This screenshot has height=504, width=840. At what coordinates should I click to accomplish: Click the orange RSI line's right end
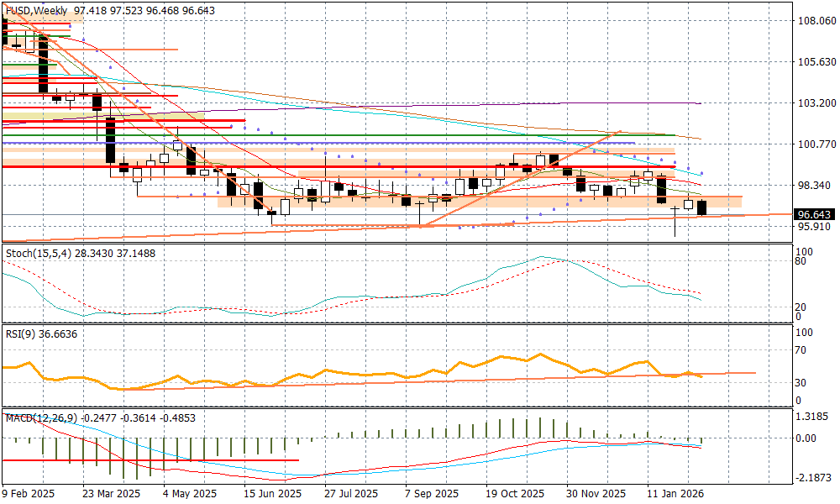coord(701,376)
